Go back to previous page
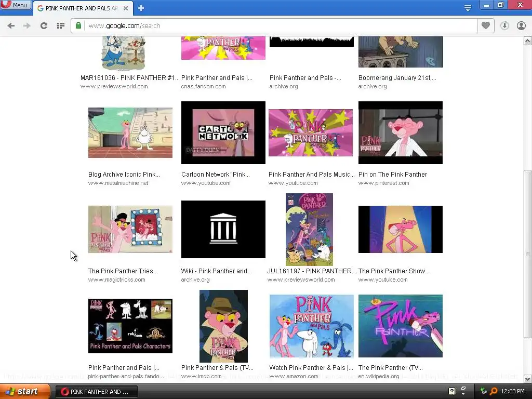 click(x=11, y=26)
